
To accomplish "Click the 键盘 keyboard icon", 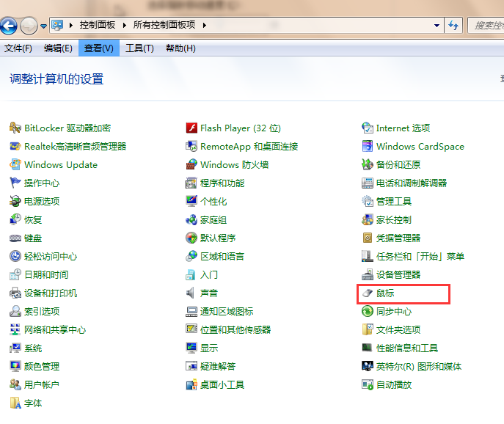I will (x=15, y=238).
